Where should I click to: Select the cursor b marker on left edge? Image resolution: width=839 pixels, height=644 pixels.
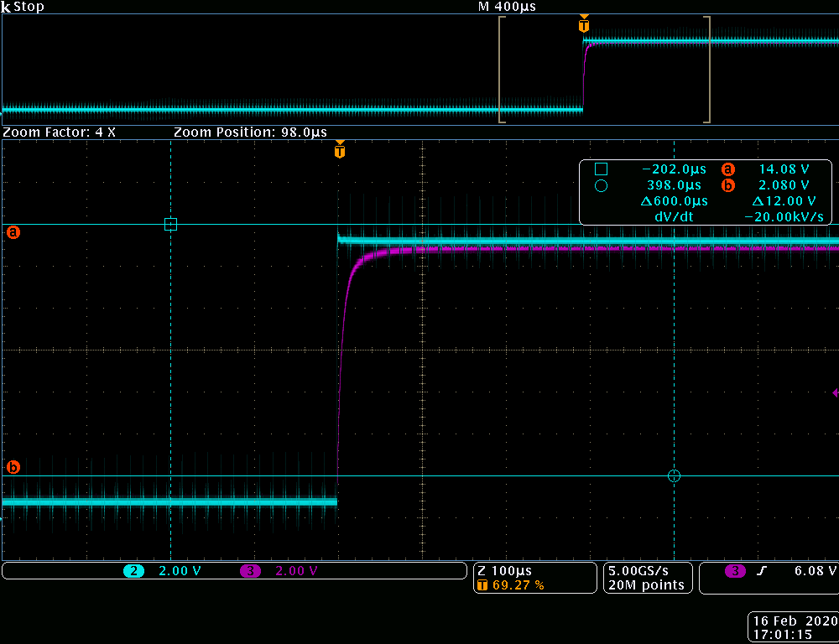pos(13,467)
